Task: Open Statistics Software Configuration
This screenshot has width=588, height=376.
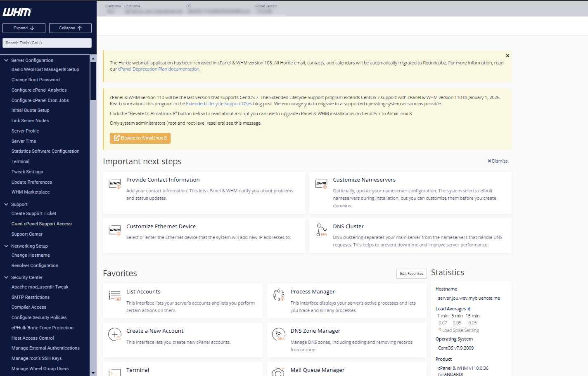Action: (x=45, y=151)
